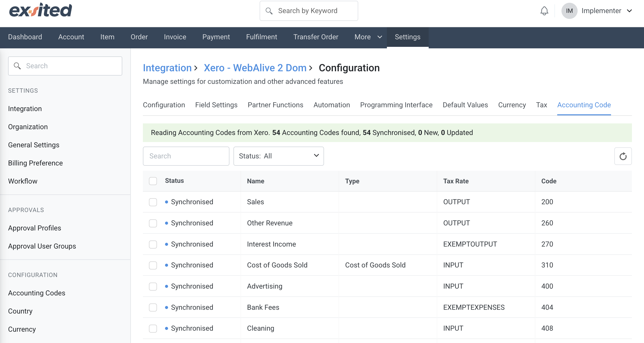Open General Settings in the sidebar

point(33,145)
